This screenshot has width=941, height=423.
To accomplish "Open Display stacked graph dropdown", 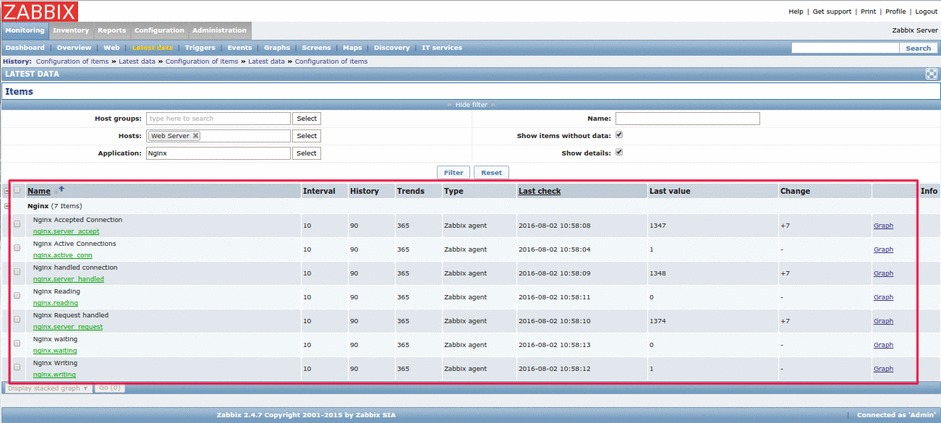I will click(48, 388).
